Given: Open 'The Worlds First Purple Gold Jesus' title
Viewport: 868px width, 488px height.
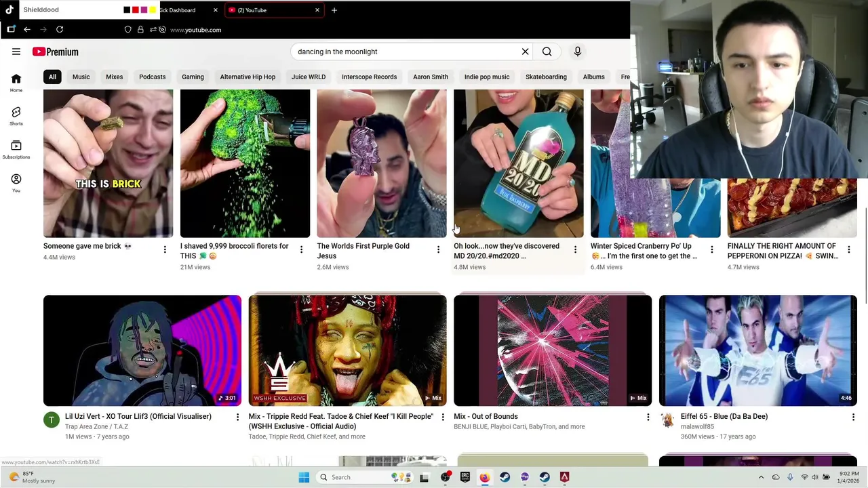Looking at the screenshot, I should pos(363,251).
